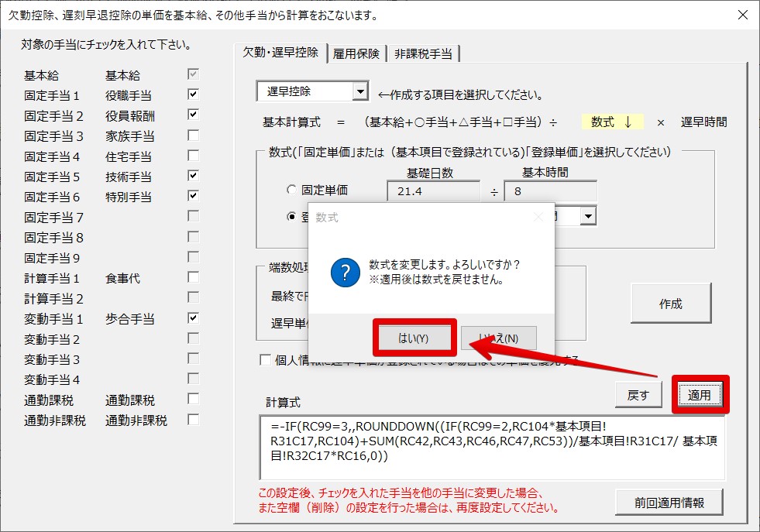This screenshot has width=760, height=532.
Task: Toggle the 歩合手当 checkbox
Action: pos(194,318)
